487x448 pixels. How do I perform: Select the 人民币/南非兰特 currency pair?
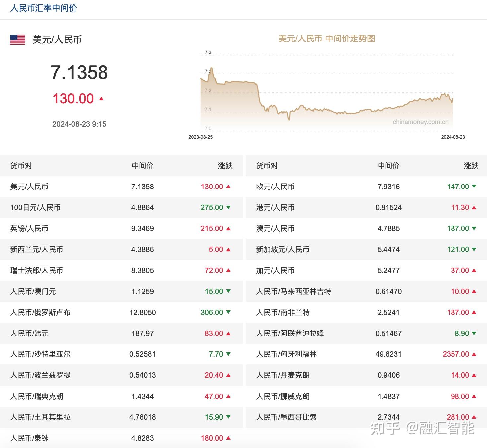coord(283,312)
